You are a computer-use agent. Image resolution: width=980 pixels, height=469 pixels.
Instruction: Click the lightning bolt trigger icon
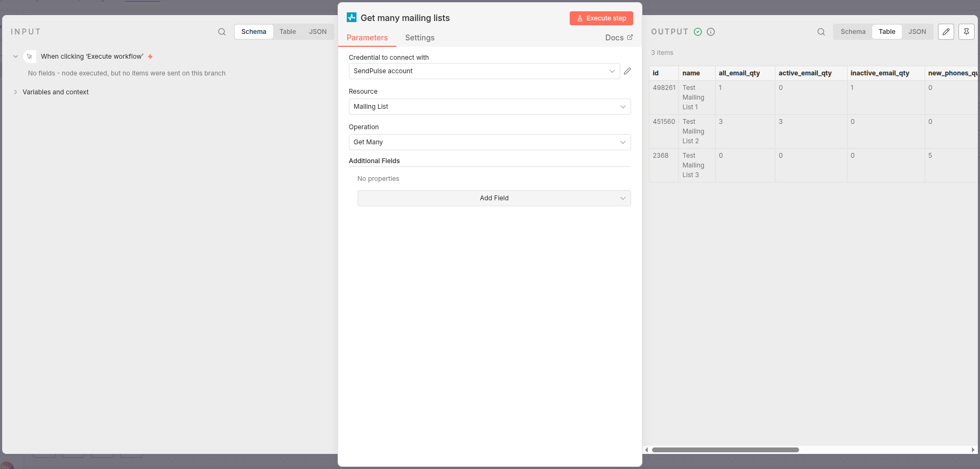(x=150, y=57)
